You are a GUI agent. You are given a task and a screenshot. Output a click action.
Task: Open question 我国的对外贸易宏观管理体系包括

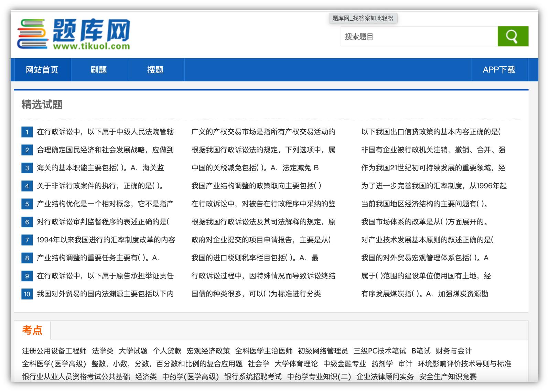point(425,258)
